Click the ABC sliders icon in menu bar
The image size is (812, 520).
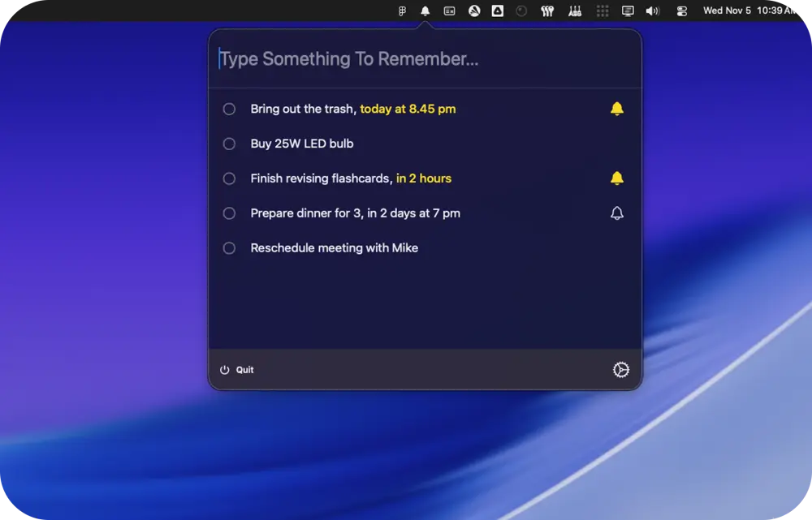pos(575,11)
